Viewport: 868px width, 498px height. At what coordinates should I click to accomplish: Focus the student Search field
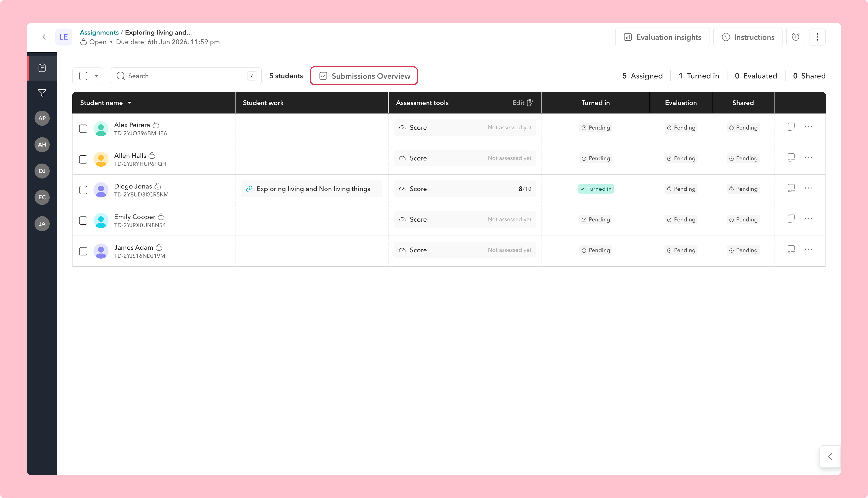(186, 76)
